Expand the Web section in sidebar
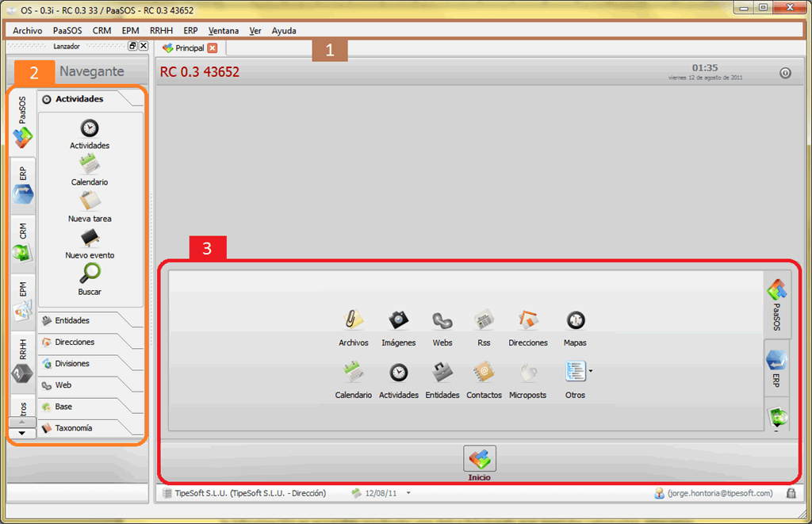This screenshot has height=524, width=812. [x=90, y=385]
